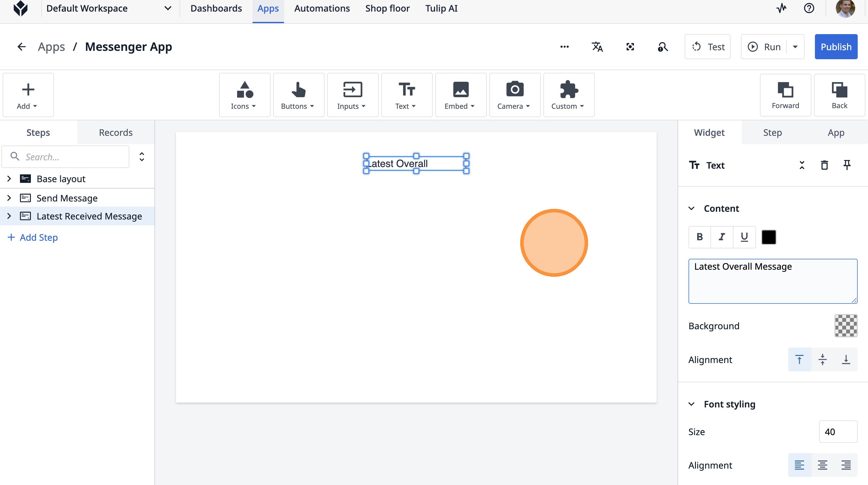Open the translation language icon

pyautogui.click(x=597, y=47)
